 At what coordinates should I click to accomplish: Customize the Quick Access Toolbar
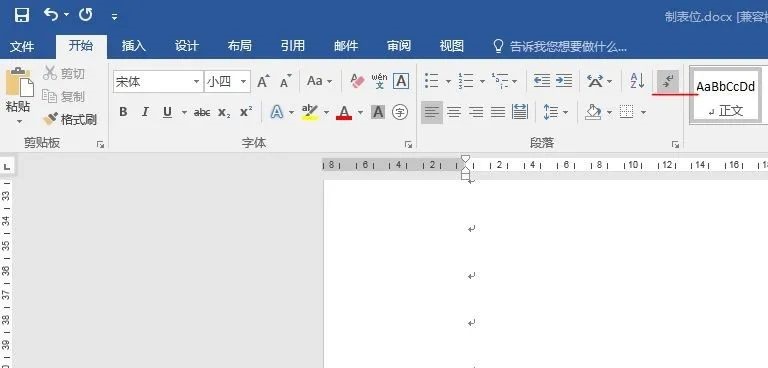(114, 17)
